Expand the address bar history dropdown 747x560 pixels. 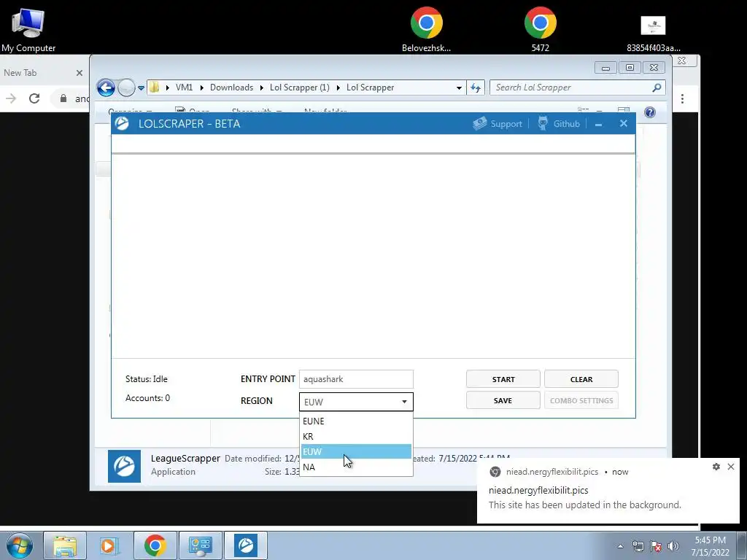(459, 87)
